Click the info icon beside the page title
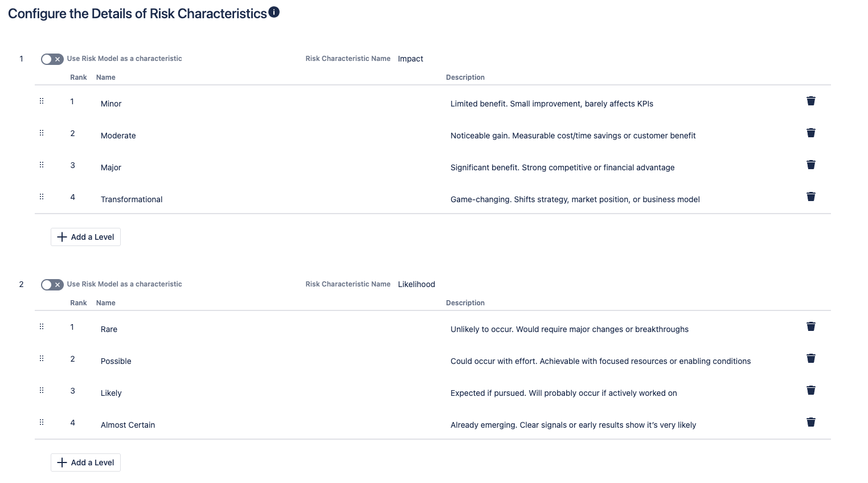Image resolution: width=868 pixels, height=483 pixels. [x=274, y=12]
